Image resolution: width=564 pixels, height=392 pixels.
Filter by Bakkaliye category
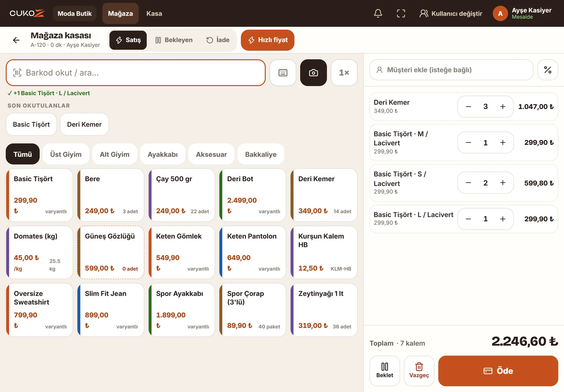point(261,154)
